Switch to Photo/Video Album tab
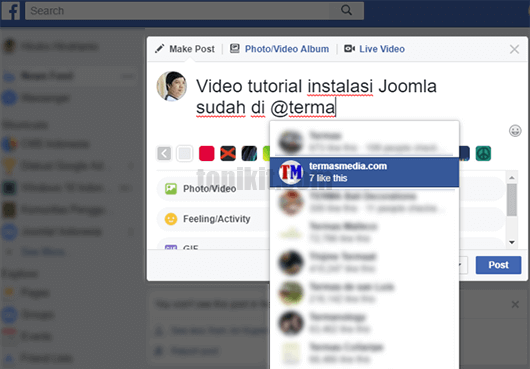 pyautogui.click(x=280, y=49)
